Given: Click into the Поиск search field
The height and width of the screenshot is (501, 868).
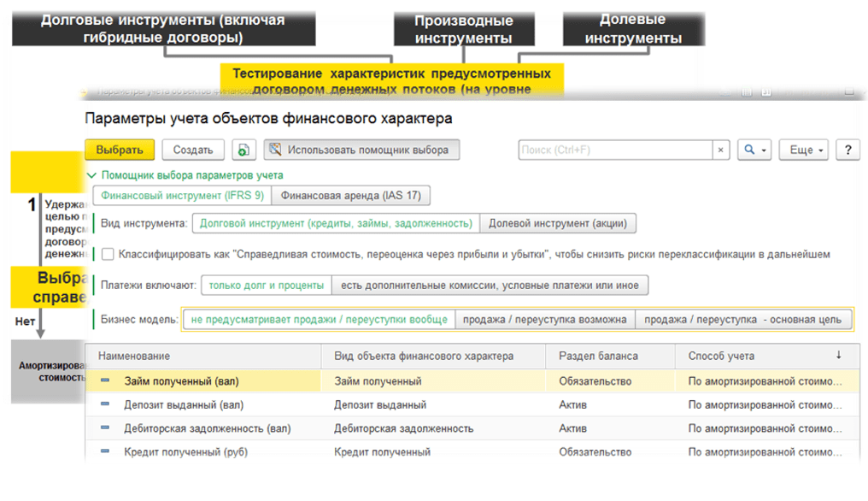Looking at the screenshot, I should [x=615, y=150].
